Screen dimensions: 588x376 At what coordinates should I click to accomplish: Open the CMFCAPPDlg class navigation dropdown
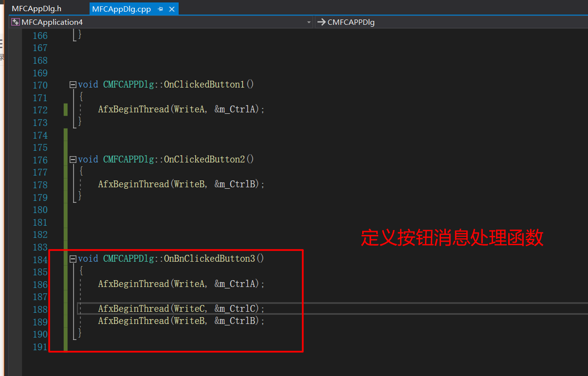point(452,22)
